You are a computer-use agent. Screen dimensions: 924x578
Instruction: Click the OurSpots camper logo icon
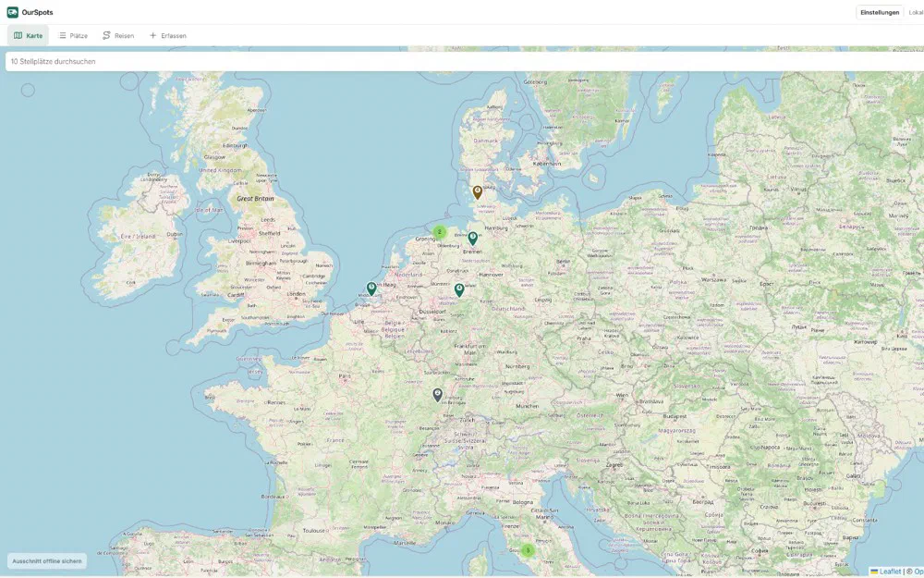[12, 12]
